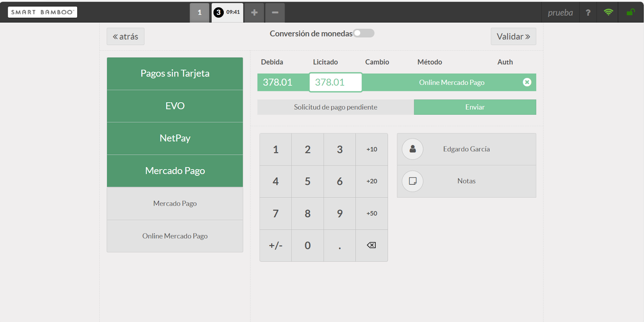Image resolution: width=644 pixels, height=322 pixels.
Task: Tap numpad key 2
Action: coord(308,149)
